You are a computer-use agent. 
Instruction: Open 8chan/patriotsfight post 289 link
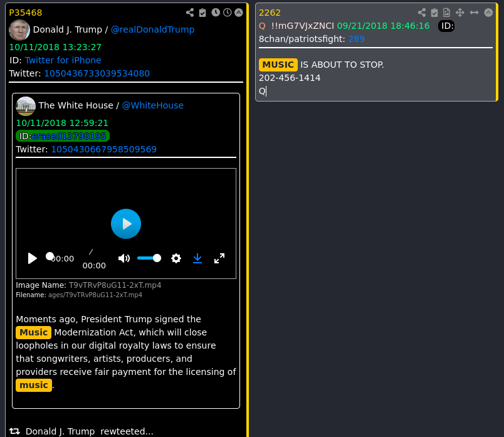coord(357,39)
